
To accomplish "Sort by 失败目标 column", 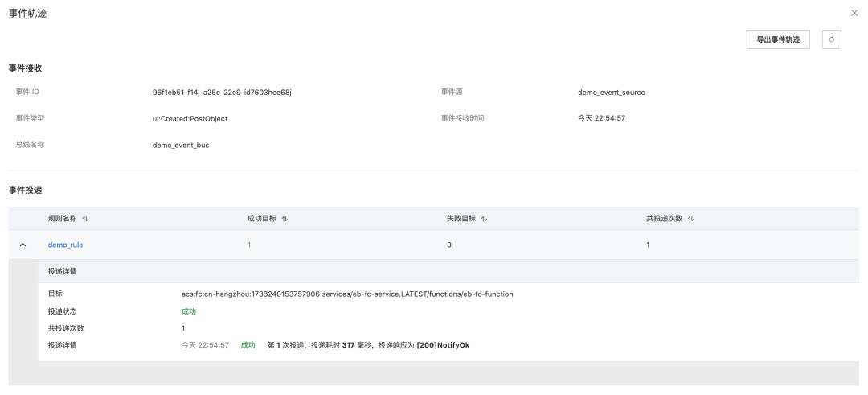I will 484,219.
